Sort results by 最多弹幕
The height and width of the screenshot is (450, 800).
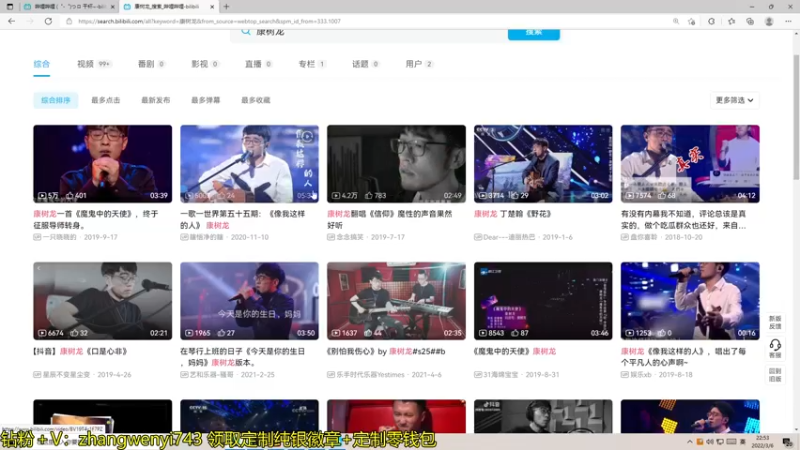[206, 101]
